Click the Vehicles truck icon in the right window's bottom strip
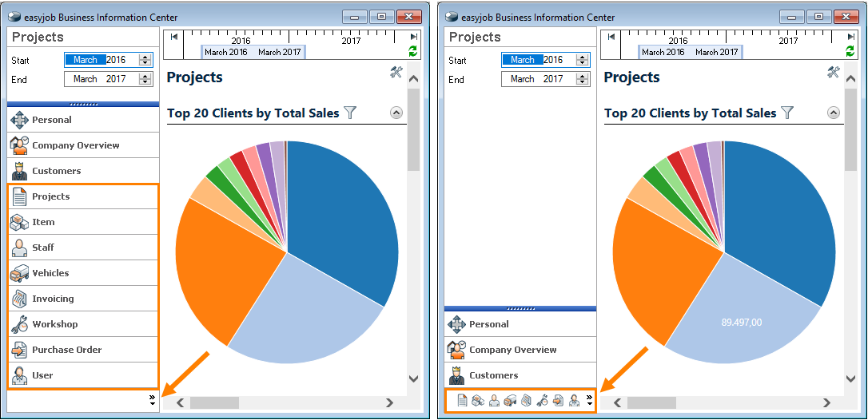 [x=510, y=401]
